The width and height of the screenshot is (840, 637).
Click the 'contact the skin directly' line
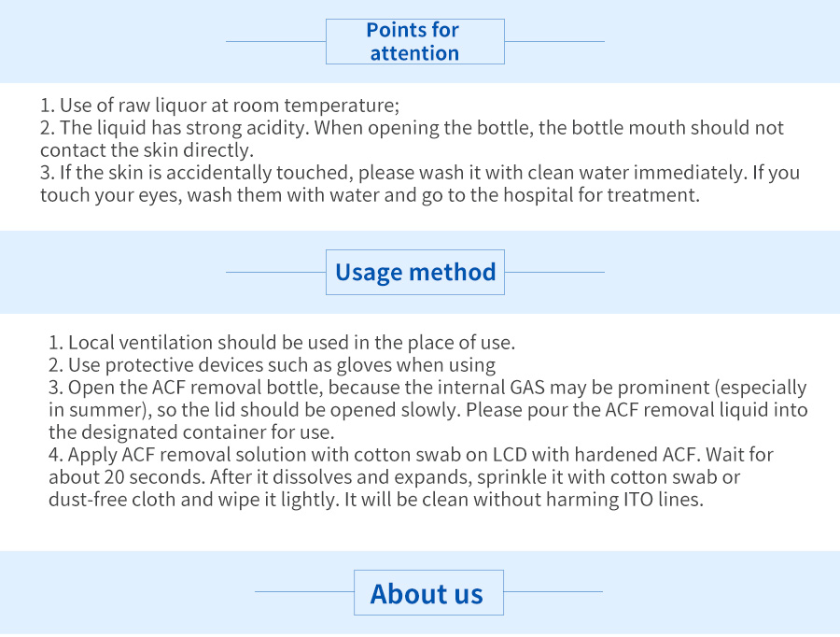147,150
